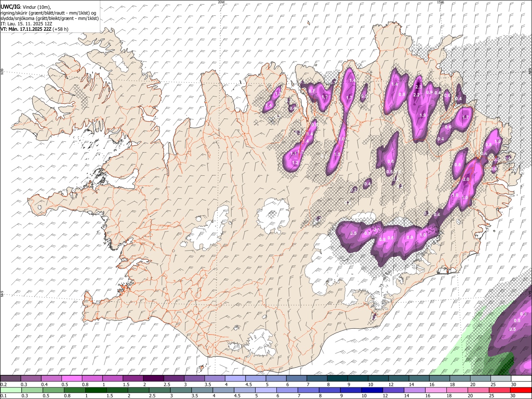532x399 pixels.
Task: Click the top-row legend swatch between 1 and 1.5
Action: [113, 379]
